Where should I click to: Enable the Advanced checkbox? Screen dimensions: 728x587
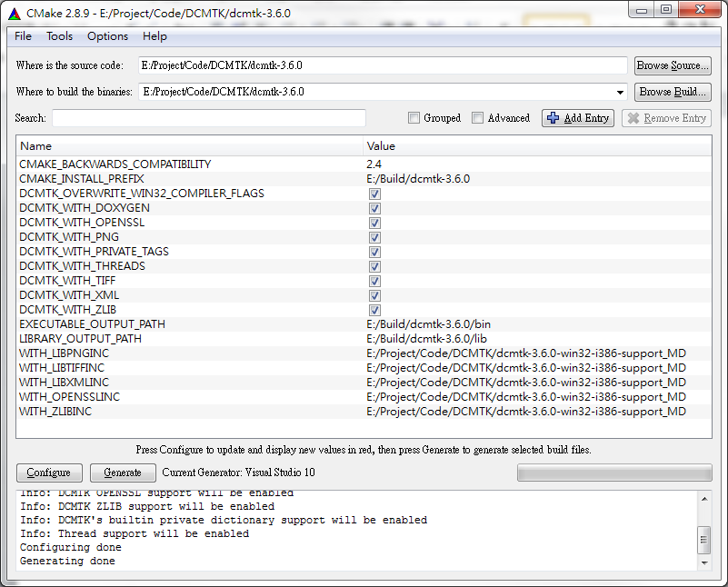coord(477,118)
